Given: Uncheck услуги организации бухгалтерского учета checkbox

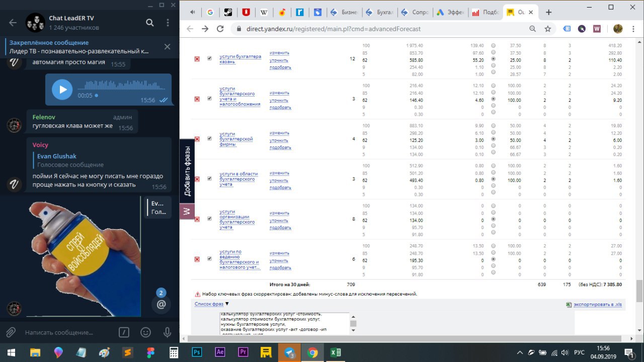Looking at the screenshot, I should pyautogui.click(x=210, y=219).
